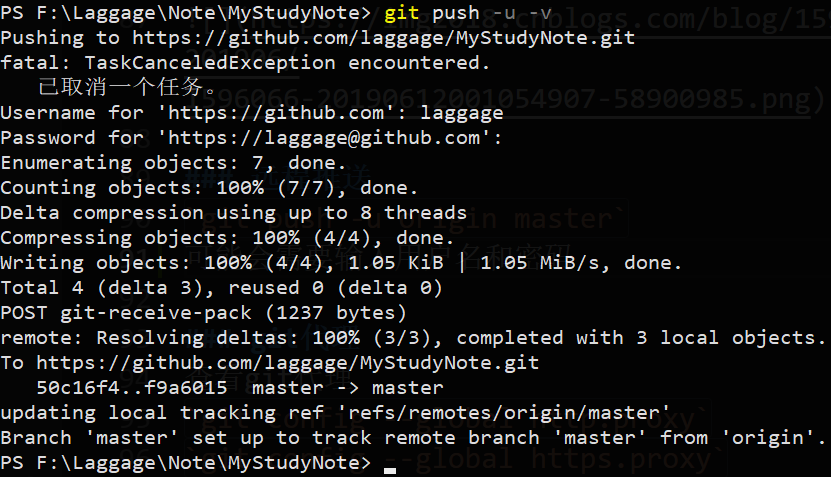Click the GitHub URL in the To line

click(x=289, y=362)
